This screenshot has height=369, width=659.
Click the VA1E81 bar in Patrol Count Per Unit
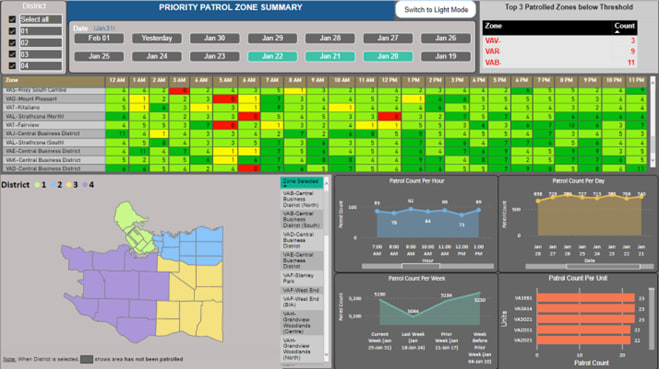pyautogui.click(x=585, y=298)
